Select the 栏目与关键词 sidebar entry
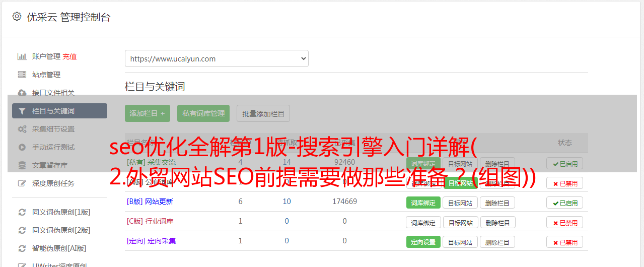 (x=59, y=111)
